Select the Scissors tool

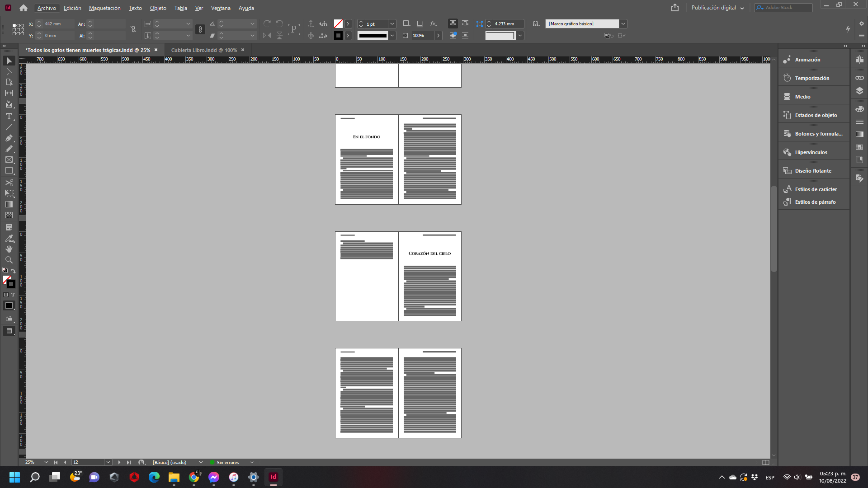pos(9,183)
